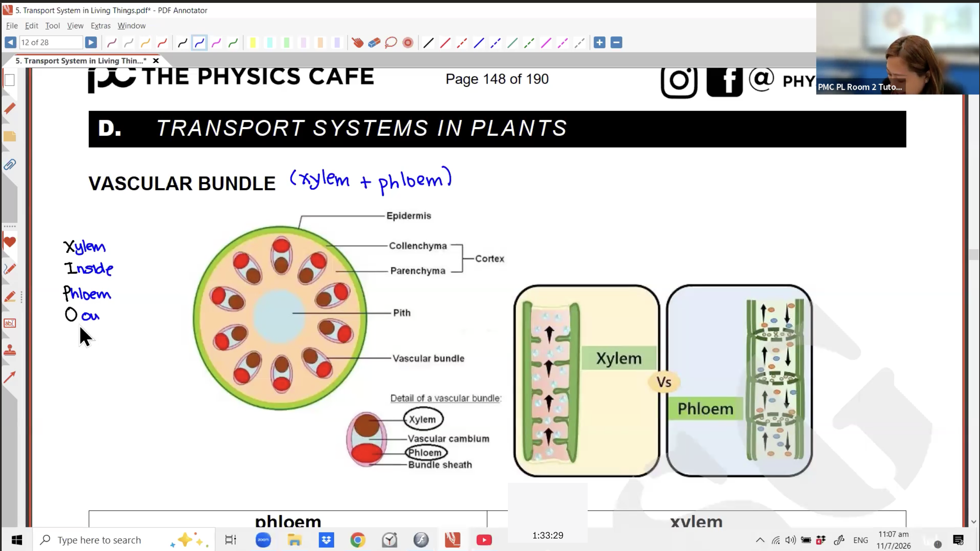Click the red circular record tool icon
The width and height of the screenshot is (980, 551).
point(408,42)
